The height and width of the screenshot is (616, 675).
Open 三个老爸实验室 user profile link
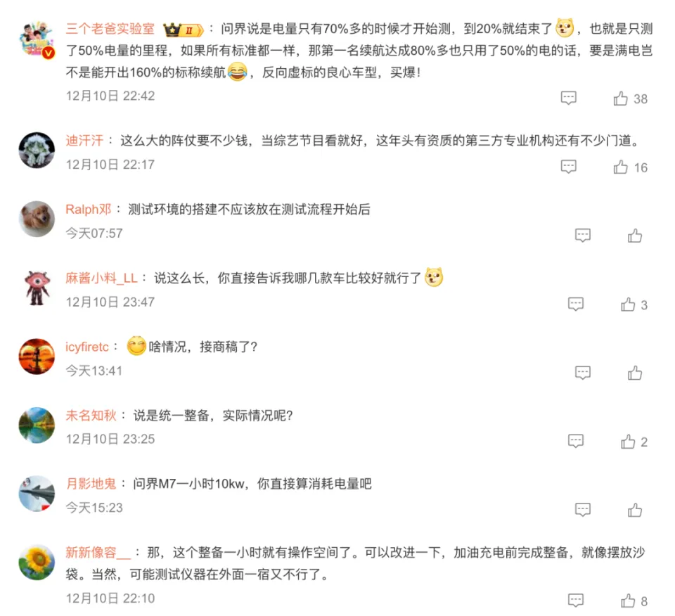[110, 29]
